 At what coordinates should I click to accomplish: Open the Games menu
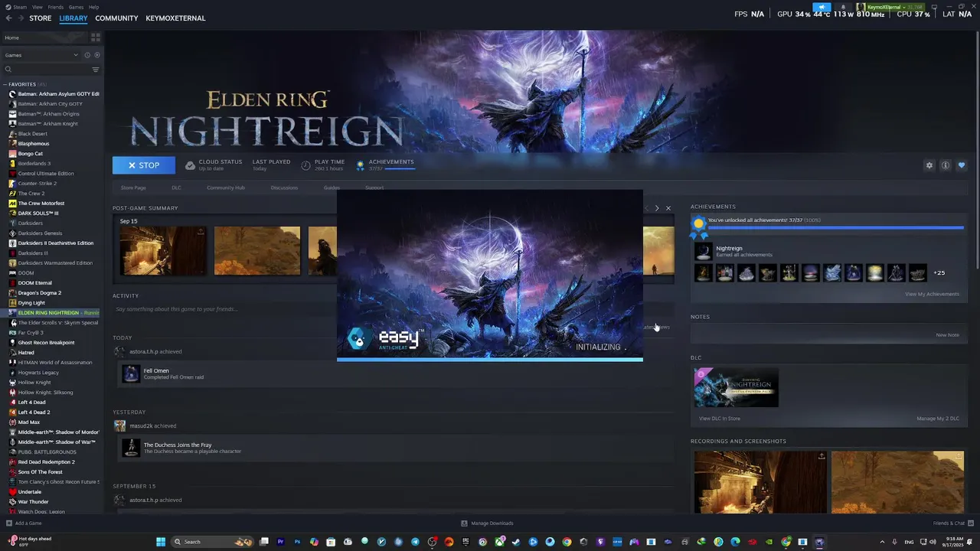tap(77, 7)
